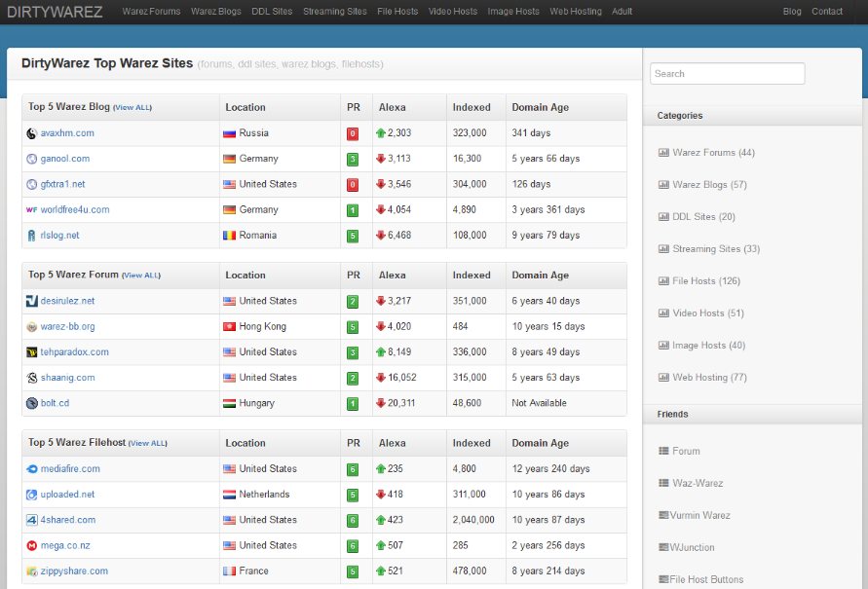Focus the Search input field

(727, 74)
